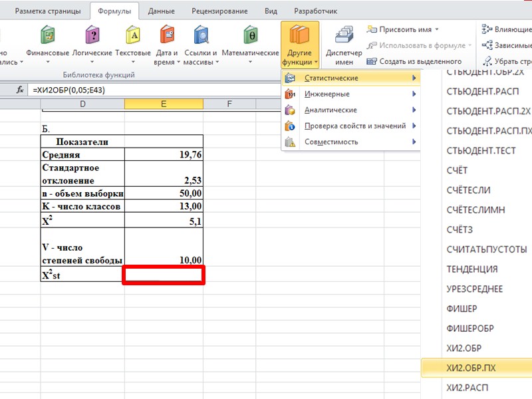Viewport: 532px width, 399px height.
Task: Choose function СТЬЮДЕНТ.ТЕСТ from list
Action: (x=481, y=151)
